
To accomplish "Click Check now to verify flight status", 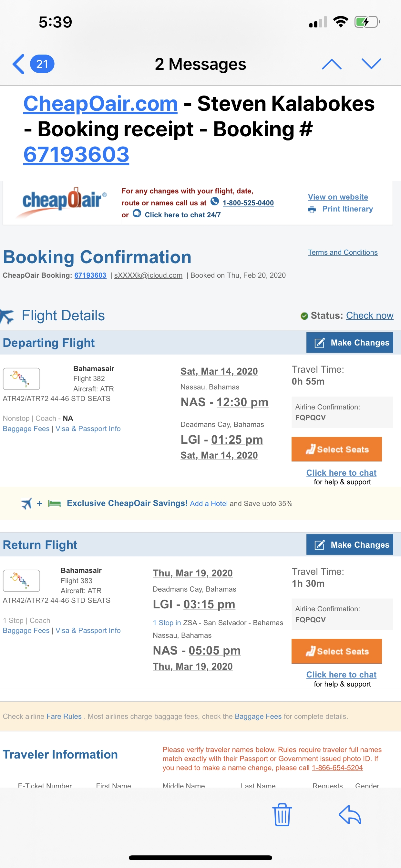I will [x=370, y=316].
